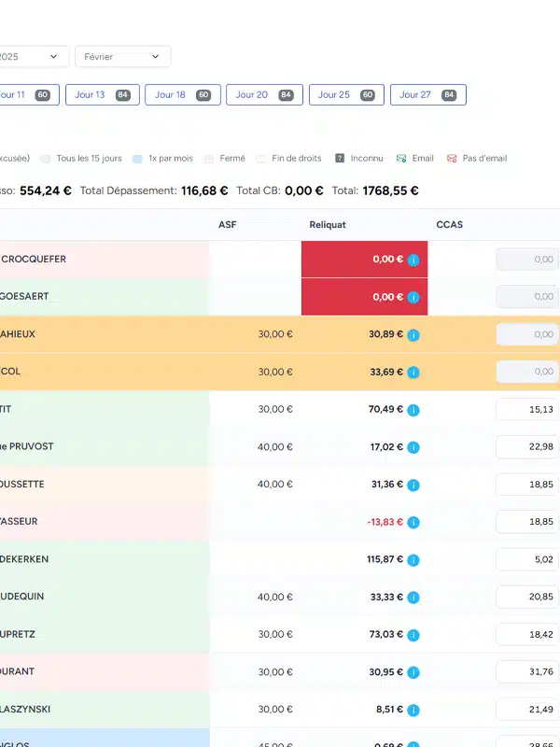Focus the CCAS field showing 5,02
This screenshot has width=560, height=747.
pyautogui.click(x=526, y=559)
